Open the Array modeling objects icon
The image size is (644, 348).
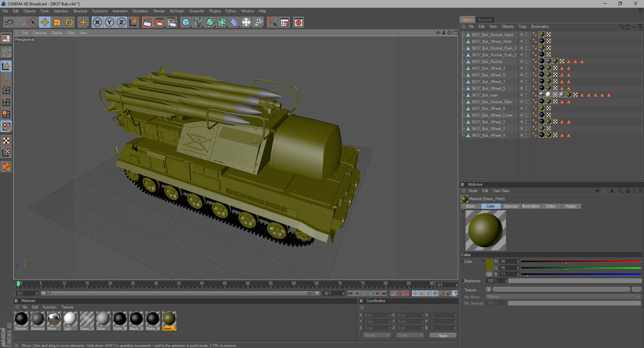click(x=222, y=22)
